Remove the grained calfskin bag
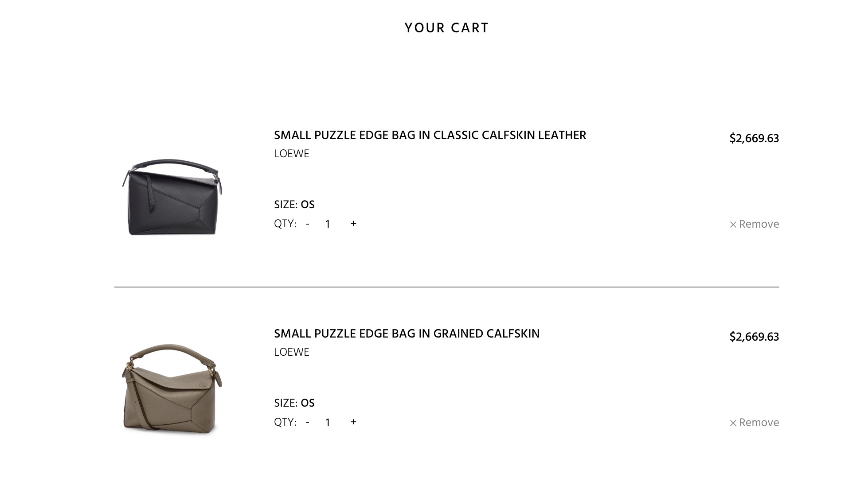The height and width of the screenshot is (497, 868). click(754, 422)
